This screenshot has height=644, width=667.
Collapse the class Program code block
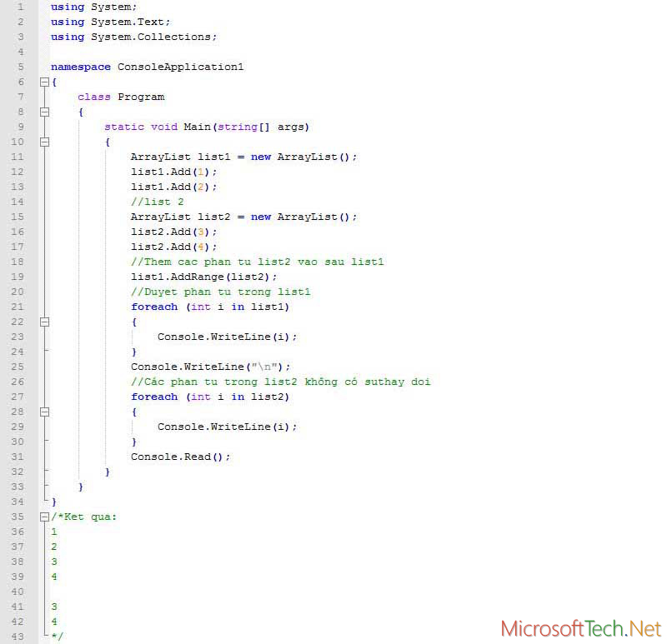[44, 112]
